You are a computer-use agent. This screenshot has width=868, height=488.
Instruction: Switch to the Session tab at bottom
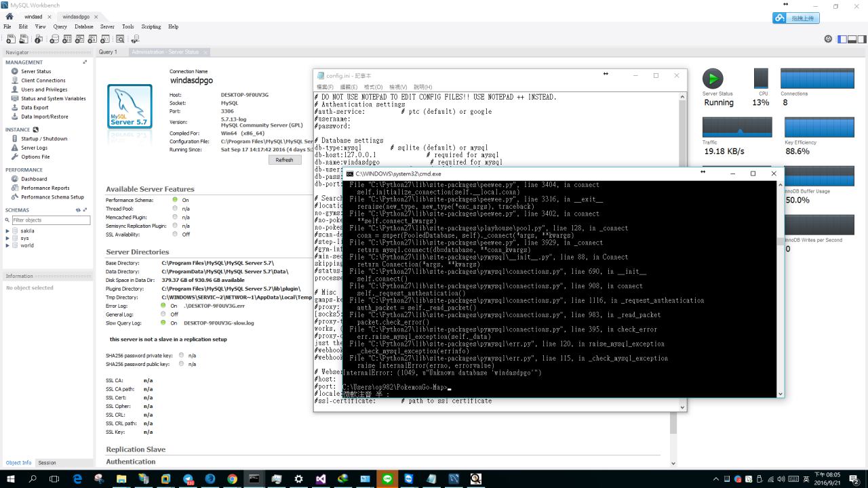click(47, 463)
